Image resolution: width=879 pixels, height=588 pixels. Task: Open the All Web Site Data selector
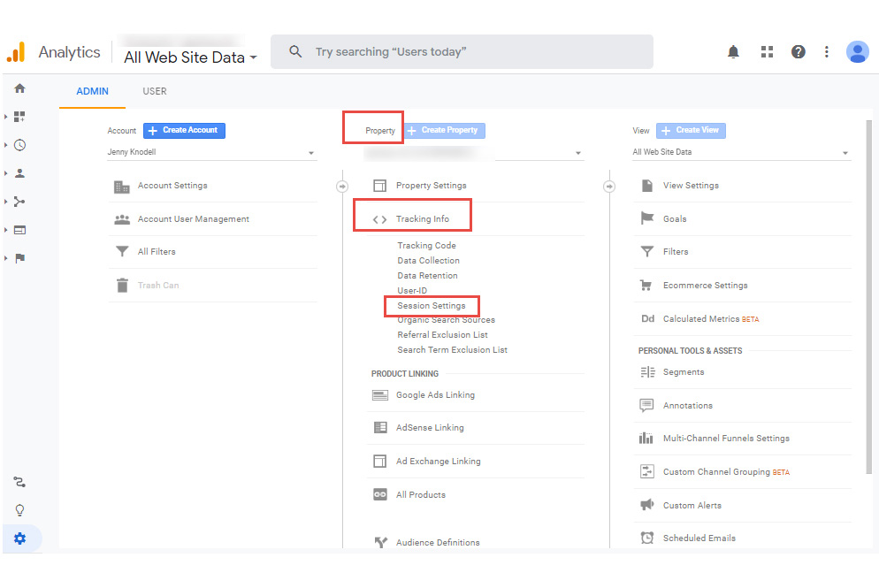click(x=190, y=57)
